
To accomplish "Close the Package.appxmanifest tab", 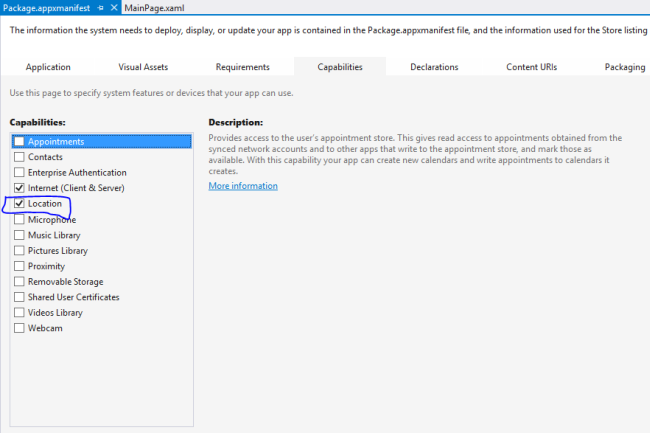I will point(114,7).
